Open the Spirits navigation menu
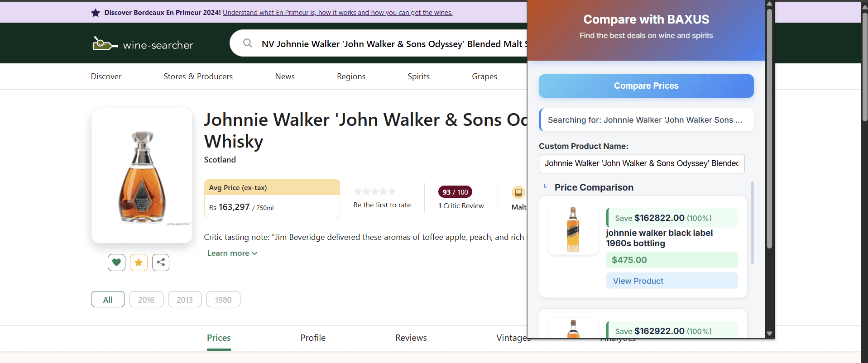 [x=418, y=76]
